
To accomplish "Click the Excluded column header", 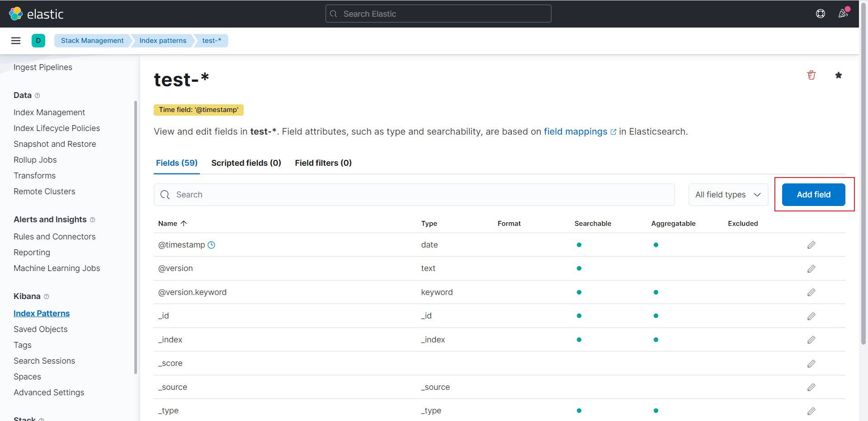I will 743,223.
